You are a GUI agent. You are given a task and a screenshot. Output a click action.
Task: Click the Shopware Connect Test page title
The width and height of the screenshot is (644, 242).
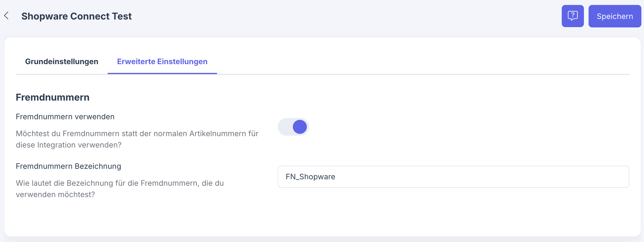coord(76,16)
